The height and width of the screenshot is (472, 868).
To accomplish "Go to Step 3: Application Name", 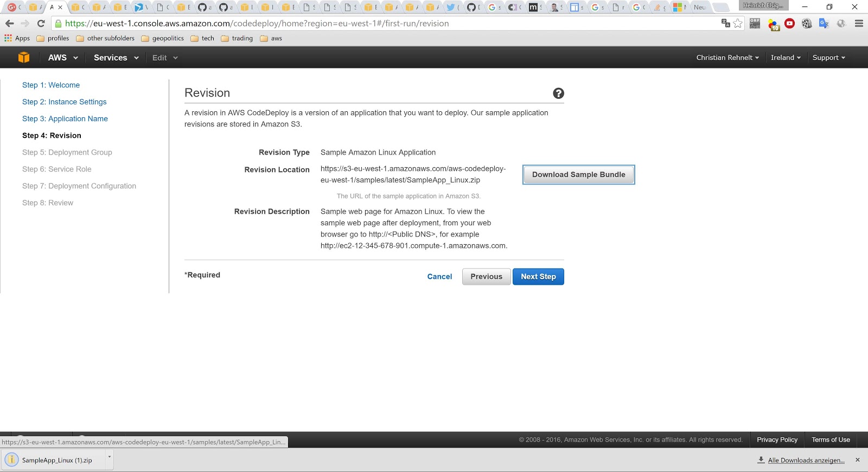I will pos(65,119).
